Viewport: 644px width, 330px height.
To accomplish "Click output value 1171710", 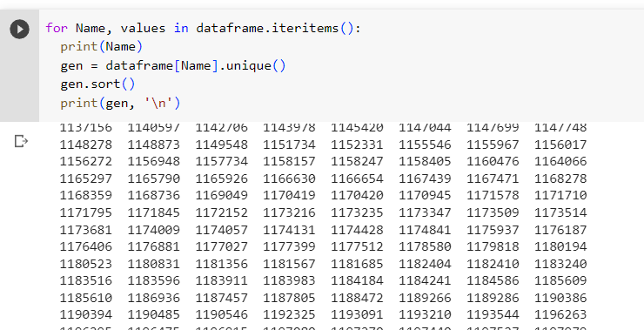I will click(x=560, y=196).
